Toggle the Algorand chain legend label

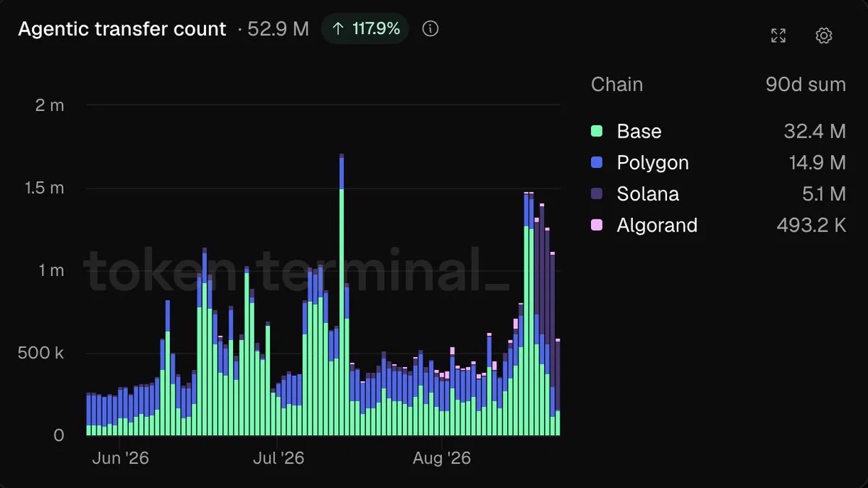[x=657, y=225]
